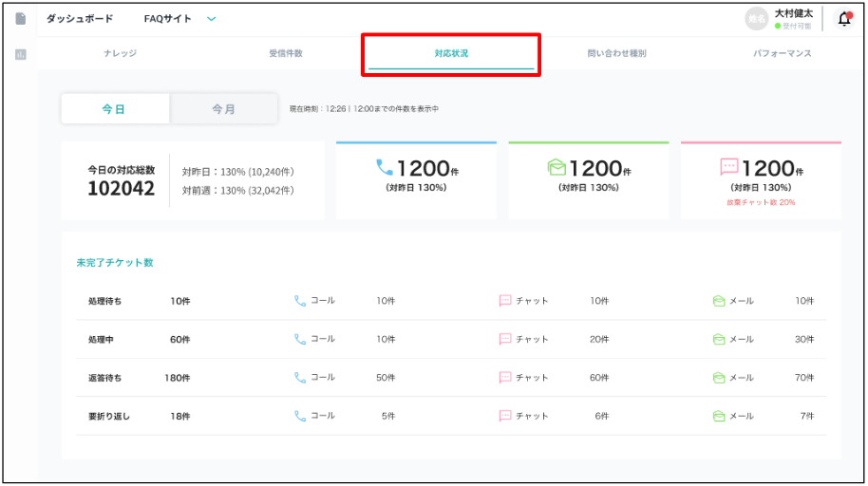Image resolution: width=868 pixels, height=486 pixels.
Task: Click the ダッシュボード title link
Action: [80, 19]
